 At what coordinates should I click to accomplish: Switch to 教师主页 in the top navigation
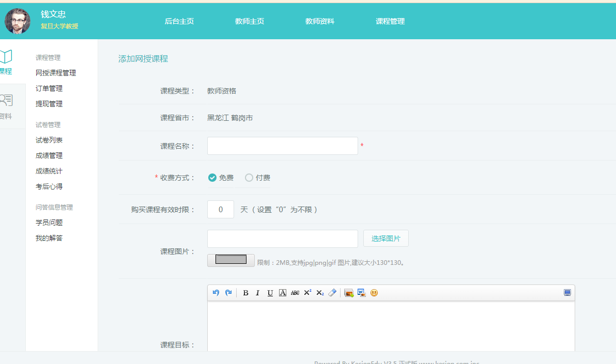(x=249, y=21)
